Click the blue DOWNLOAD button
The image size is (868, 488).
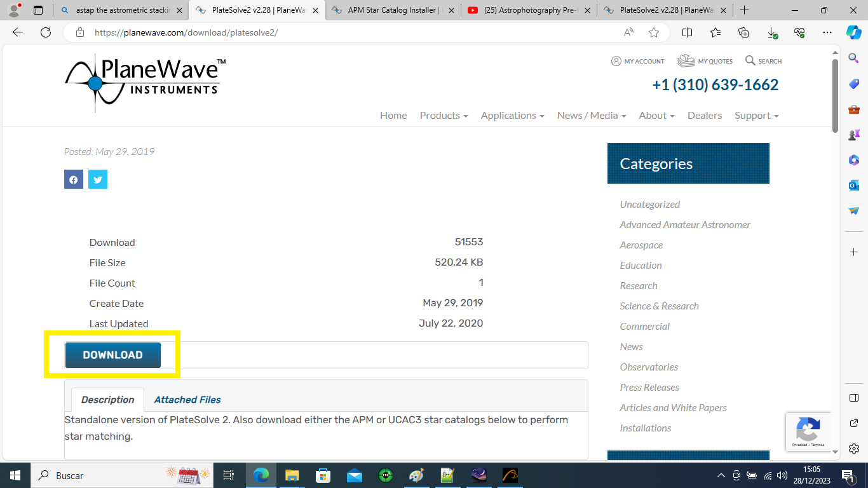113,355
